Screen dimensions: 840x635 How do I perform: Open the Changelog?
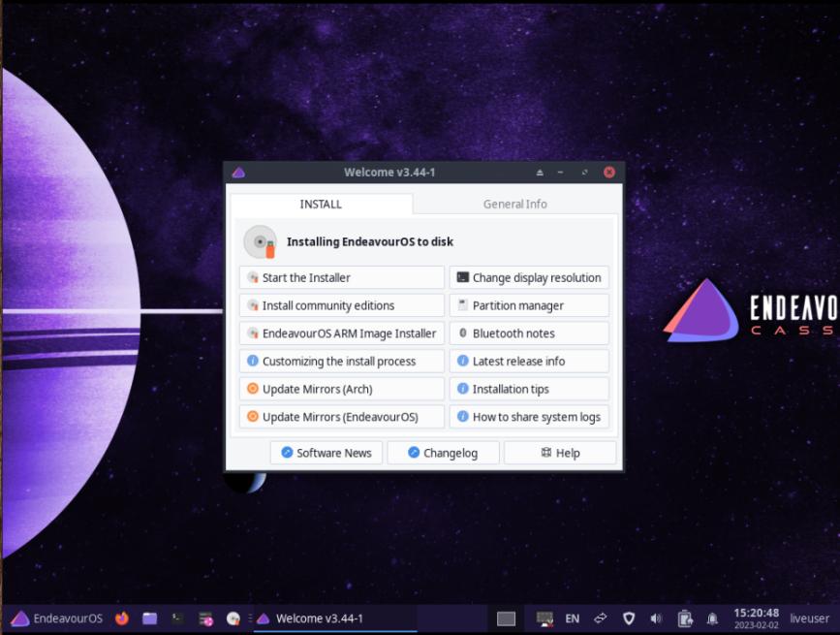[x=443, y=453]
